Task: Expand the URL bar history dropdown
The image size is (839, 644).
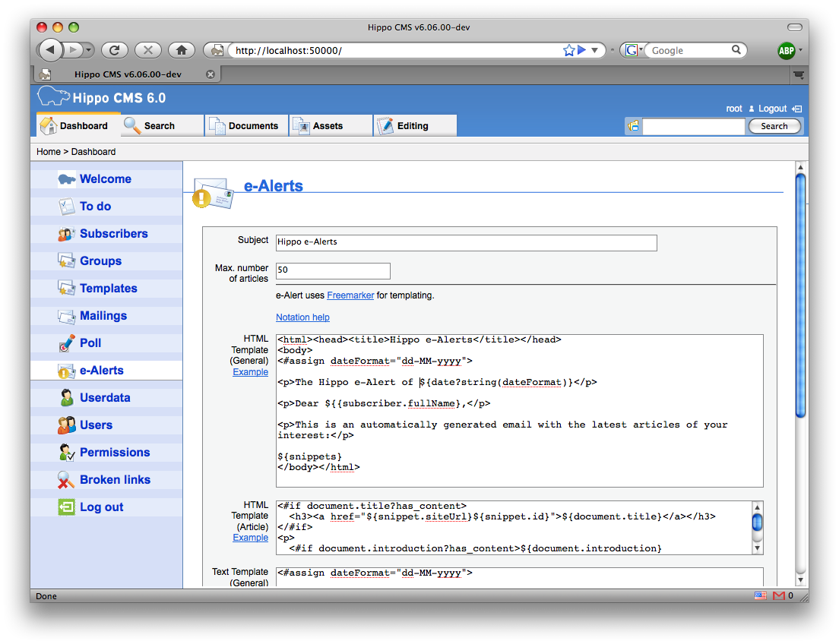Action: pos(595,50)
